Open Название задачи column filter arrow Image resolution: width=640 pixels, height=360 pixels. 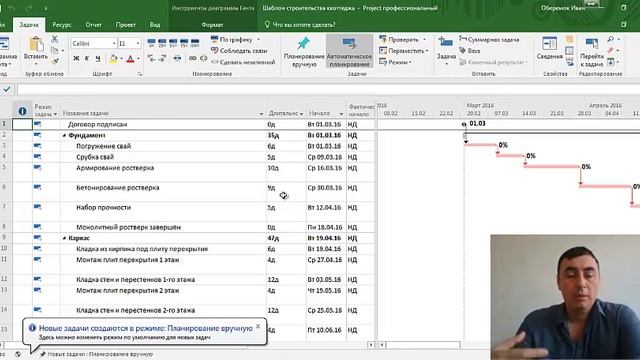(261, 113)
